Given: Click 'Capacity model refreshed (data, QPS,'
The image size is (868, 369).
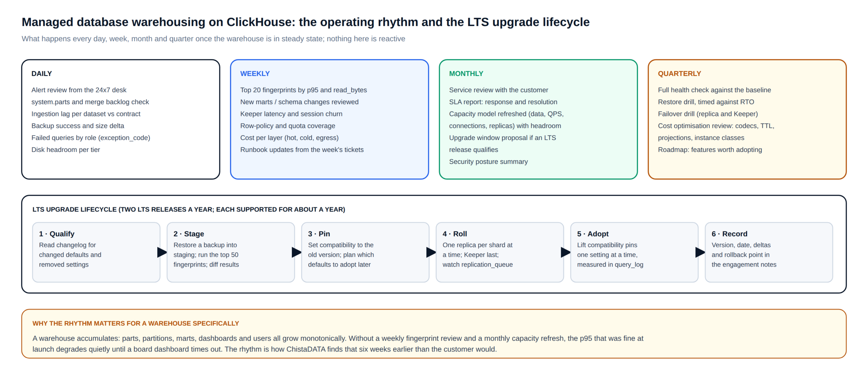Looking at the screenshot, I should [506, 114].
